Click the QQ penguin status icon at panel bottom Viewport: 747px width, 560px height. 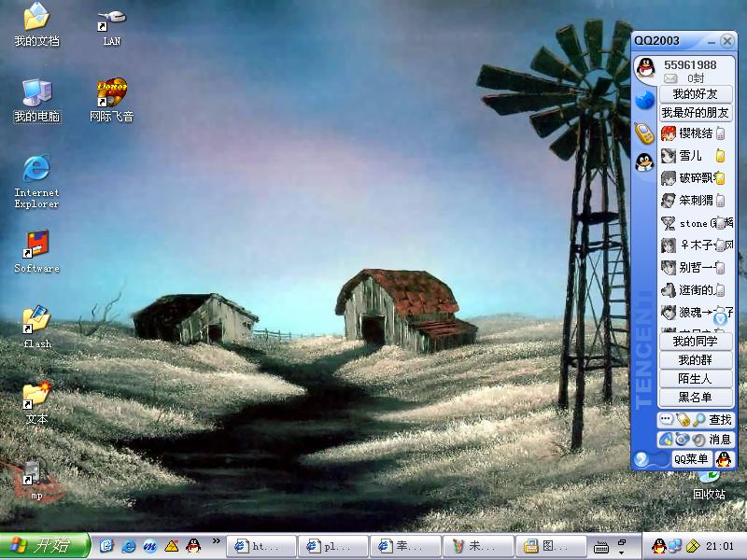(x=724, y=459)
